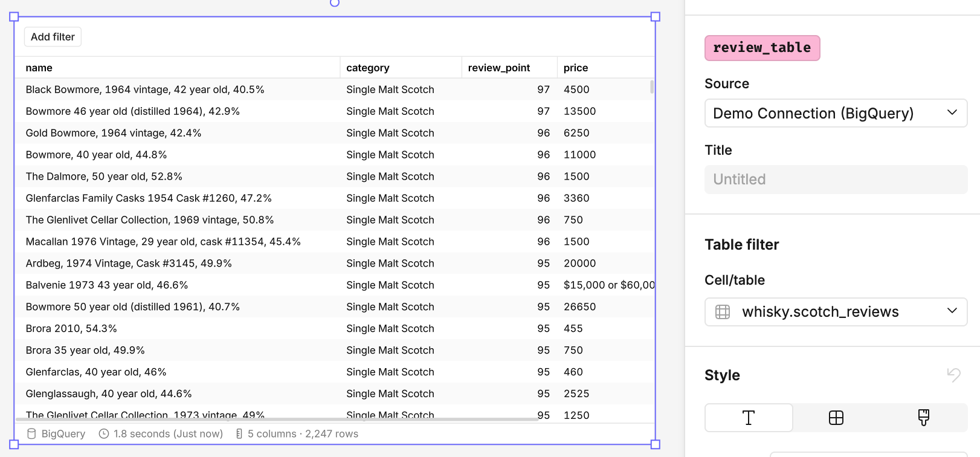Click the name column header
The image size is (980, 457).
(x=39, y=68)
